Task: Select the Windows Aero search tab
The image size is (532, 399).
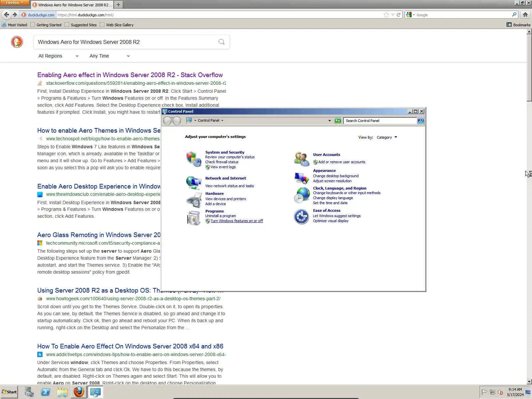Action: click(x=72, y=5)
